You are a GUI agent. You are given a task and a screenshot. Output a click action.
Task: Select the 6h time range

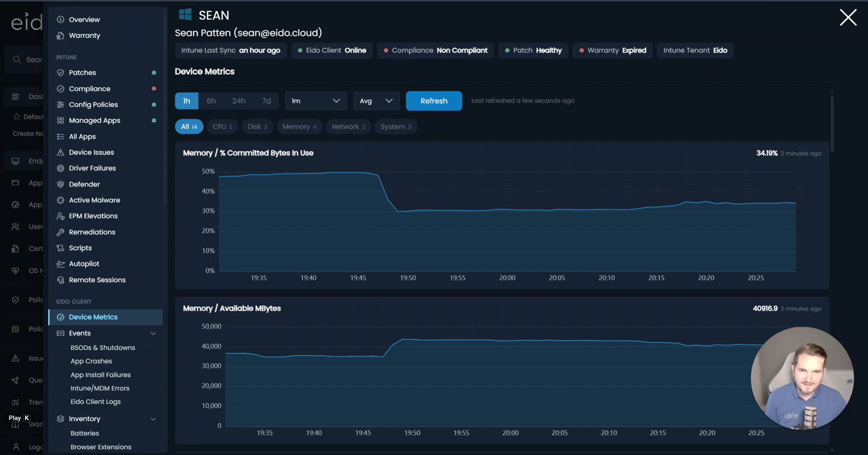[211, 101]
